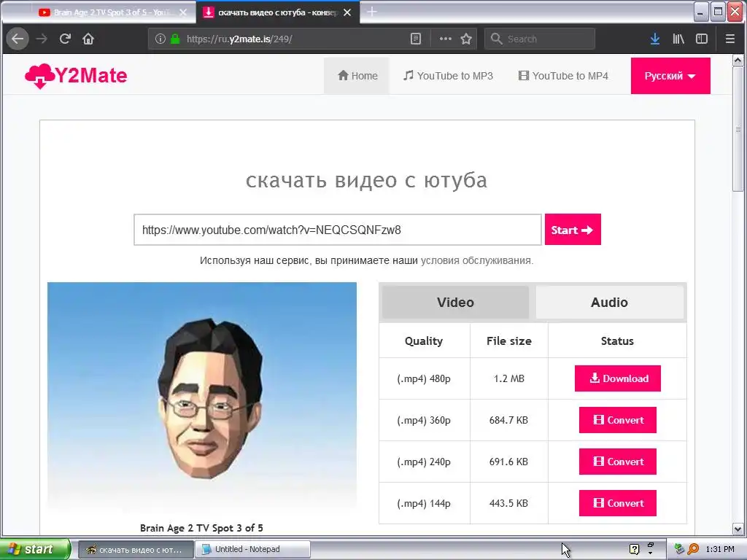747x560 pixels.
Task: Toggle reader view icon in the address bar
Action: click(415, 39)
